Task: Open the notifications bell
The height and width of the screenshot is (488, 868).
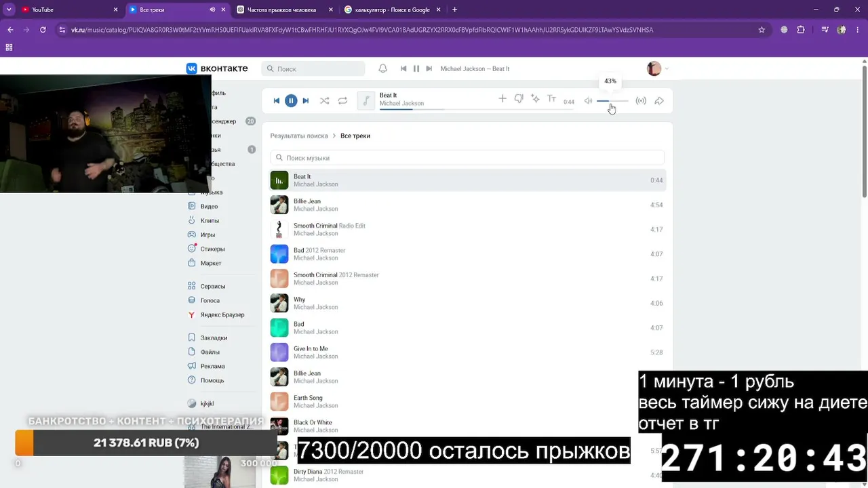Action: [x=382, y=68]
